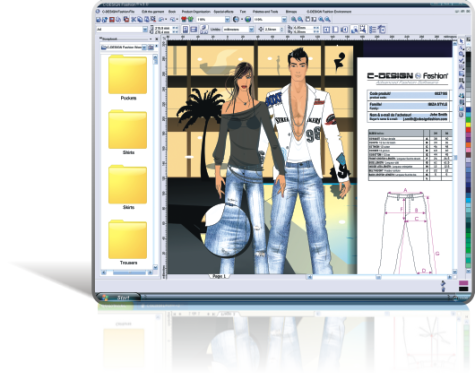Toggle landscape page orientation button
This screenshot has width=475, height=380.
194,29
